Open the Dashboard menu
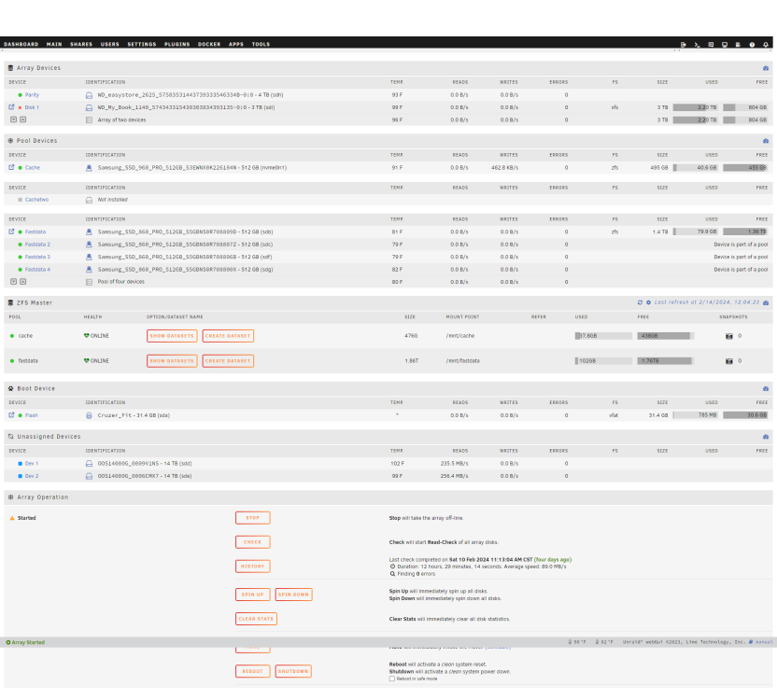 point(21,44)
